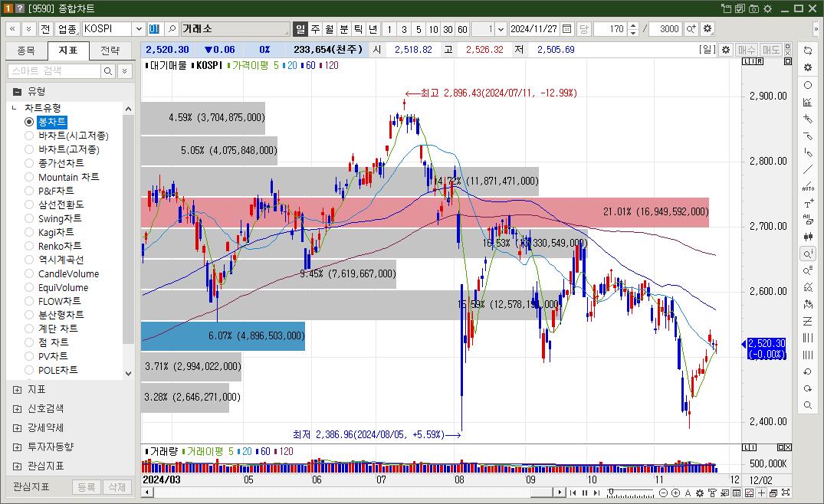Open the period multiplier dropdown showing 1
Image resolution: width=824 pixels, height=504 pixels.
click(x=501, y=29)
